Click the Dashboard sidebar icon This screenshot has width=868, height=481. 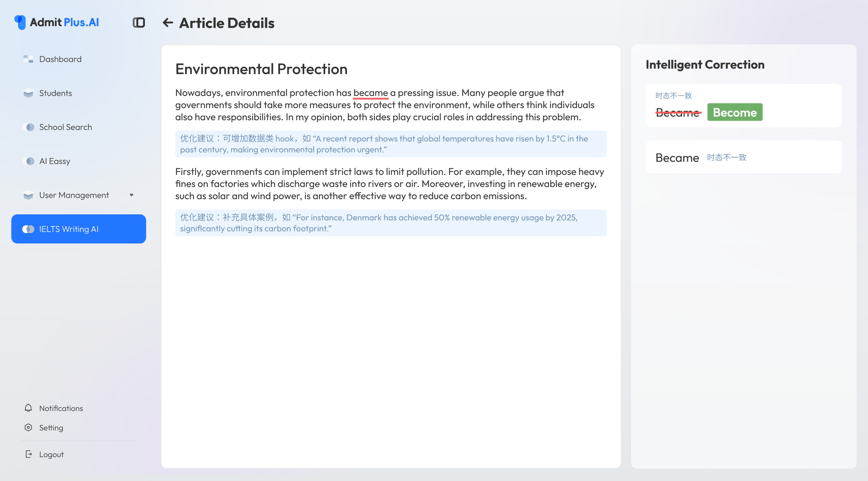pos(28,59)
